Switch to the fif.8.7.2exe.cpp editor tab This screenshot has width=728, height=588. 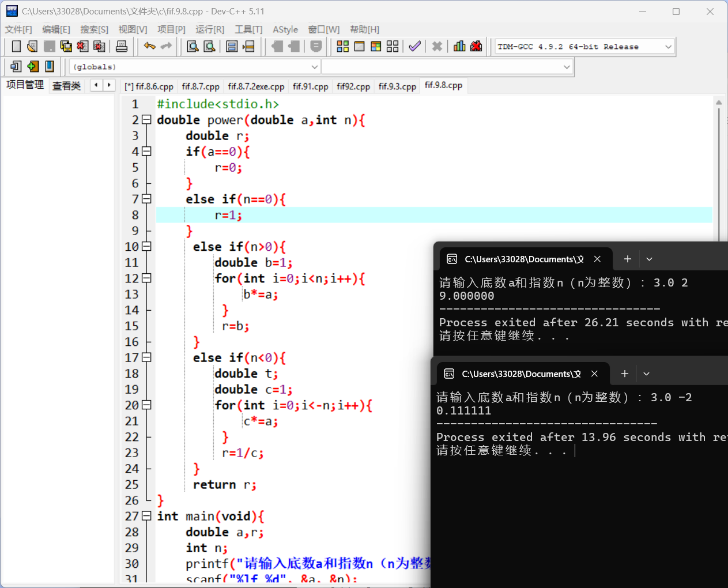click(x=256, y=86)
